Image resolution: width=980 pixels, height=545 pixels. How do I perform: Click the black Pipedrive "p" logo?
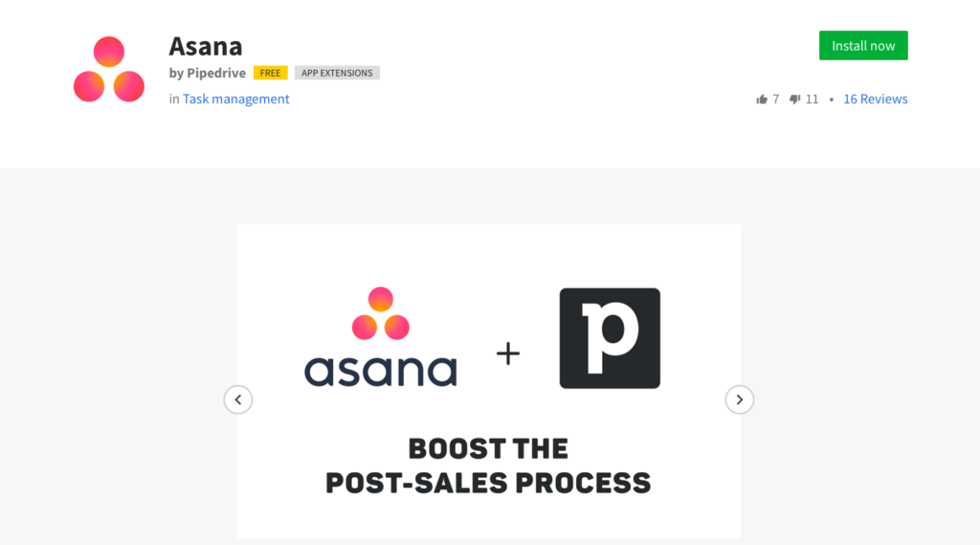click(610, 338)
